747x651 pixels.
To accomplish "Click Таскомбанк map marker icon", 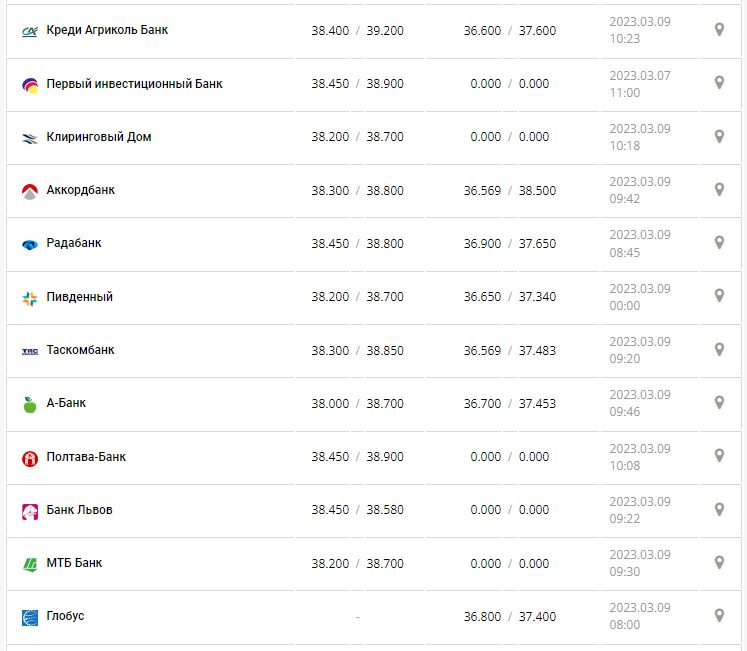I will point(718,350).
